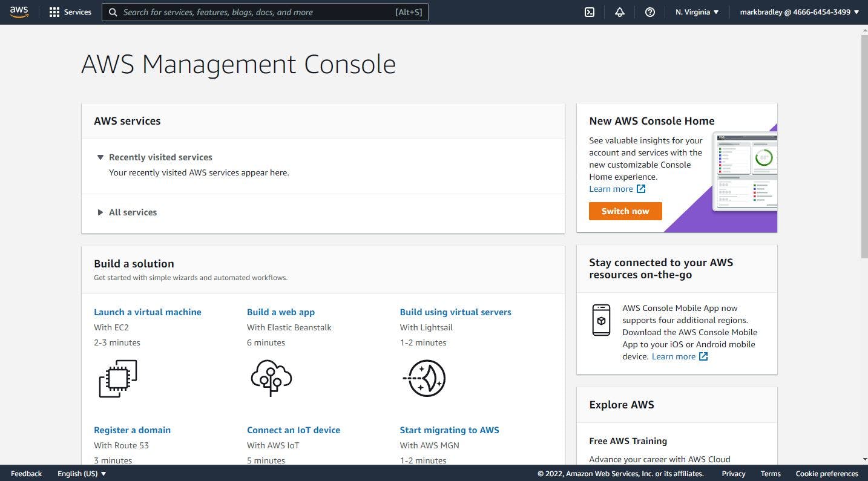Click the external link icon beside the Console Home Learn more
The image size is (868, 481).
(641, 189)
